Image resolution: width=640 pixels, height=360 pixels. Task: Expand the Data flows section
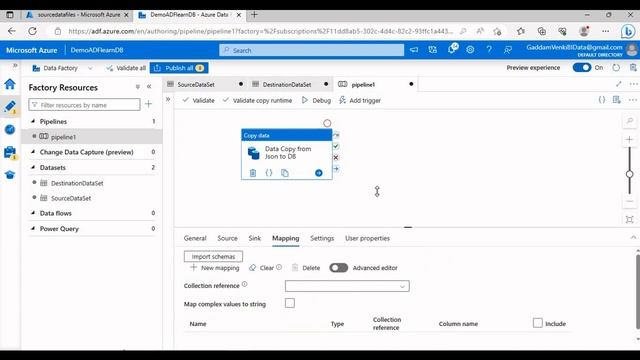pos(33,213)
